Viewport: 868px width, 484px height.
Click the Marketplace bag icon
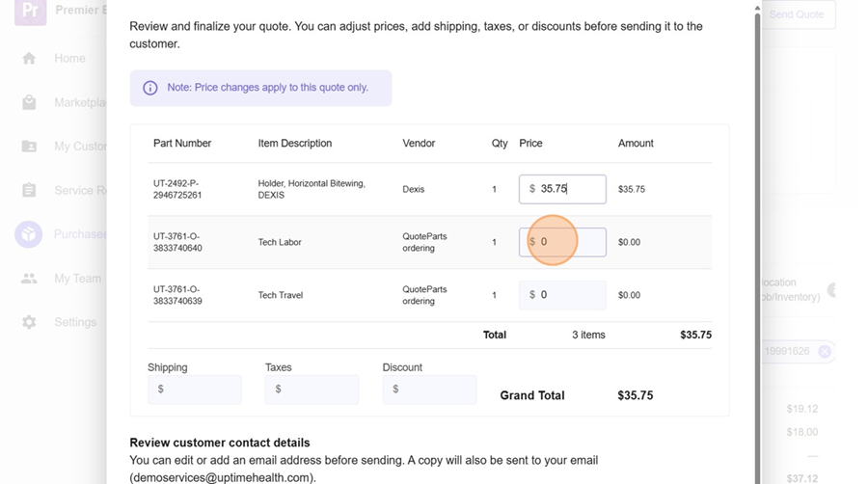(x=29, y=103)
